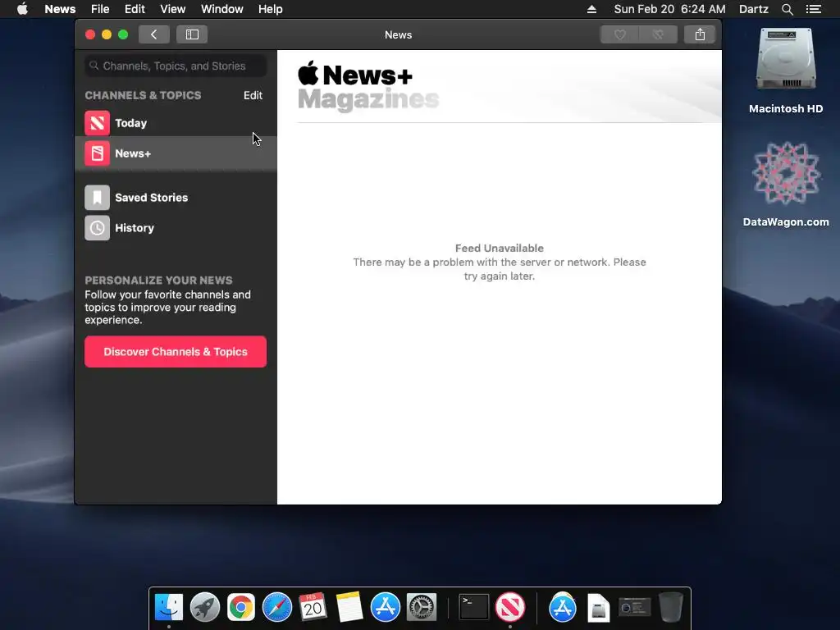Viewport: 840px width, 630px height.
Task: Zoom the News window with green button
Action: (123, 34)
